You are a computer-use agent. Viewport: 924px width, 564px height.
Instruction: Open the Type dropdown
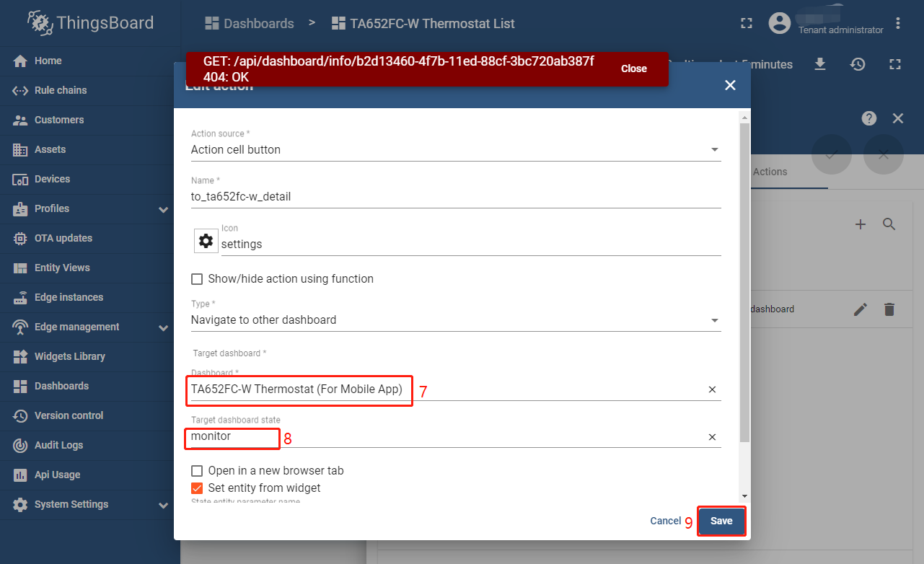pos(456,320)
